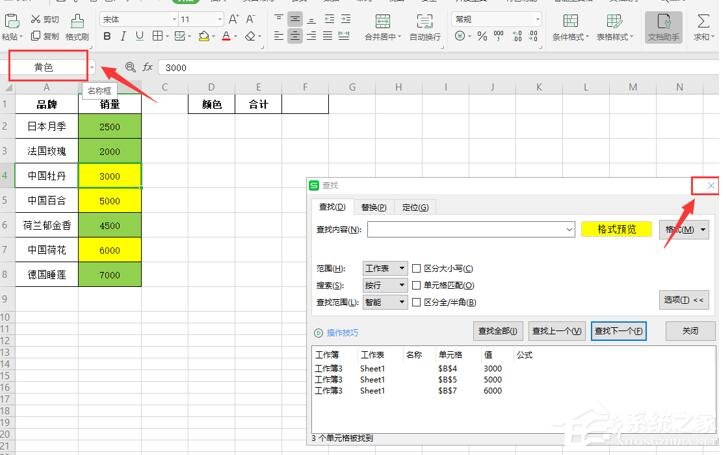
Task: Open the 范围 scope dropdown (工作表)
Action: [385, 268]
